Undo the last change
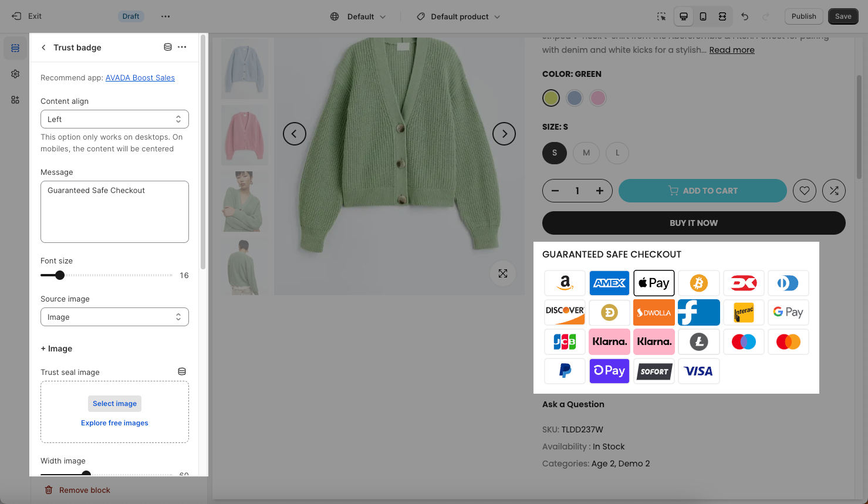 (x=745, y=16)
